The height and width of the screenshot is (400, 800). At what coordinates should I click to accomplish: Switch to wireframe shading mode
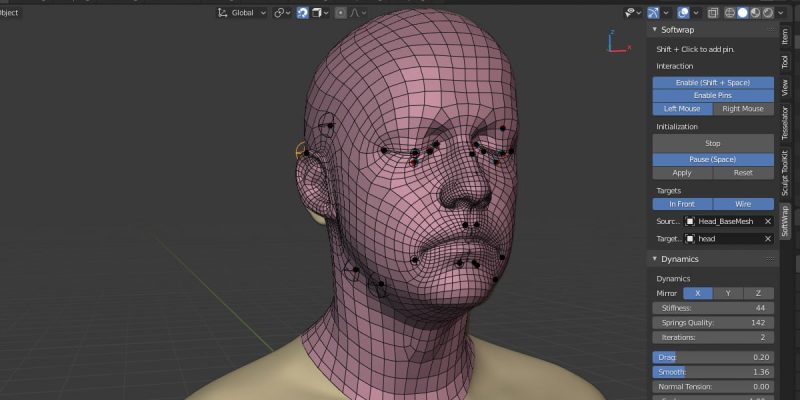point(729,13)
